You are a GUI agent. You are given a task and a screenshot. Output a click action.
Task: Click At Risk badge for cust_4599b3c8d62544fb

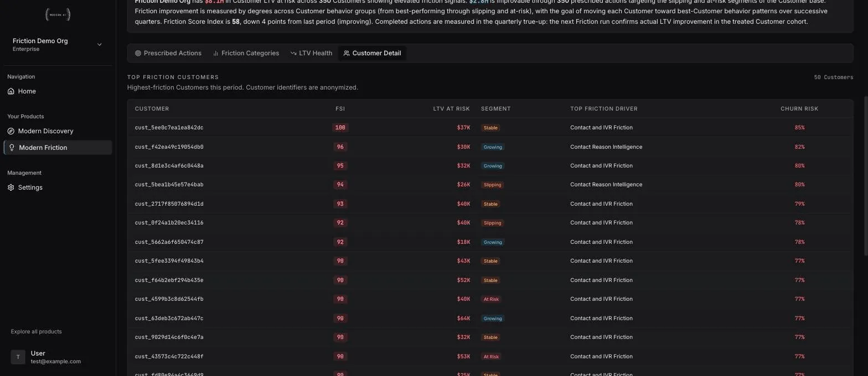tap(491, 299)
